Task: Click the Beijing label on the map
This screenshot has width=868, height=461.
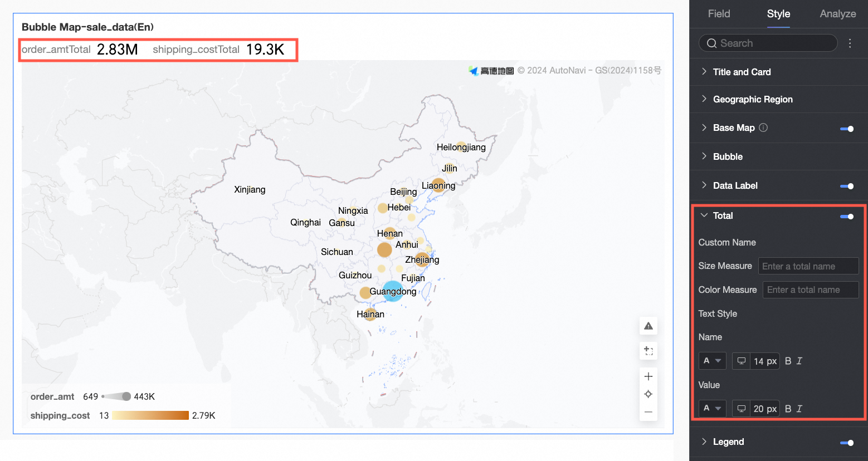Action: coord(403,192)
